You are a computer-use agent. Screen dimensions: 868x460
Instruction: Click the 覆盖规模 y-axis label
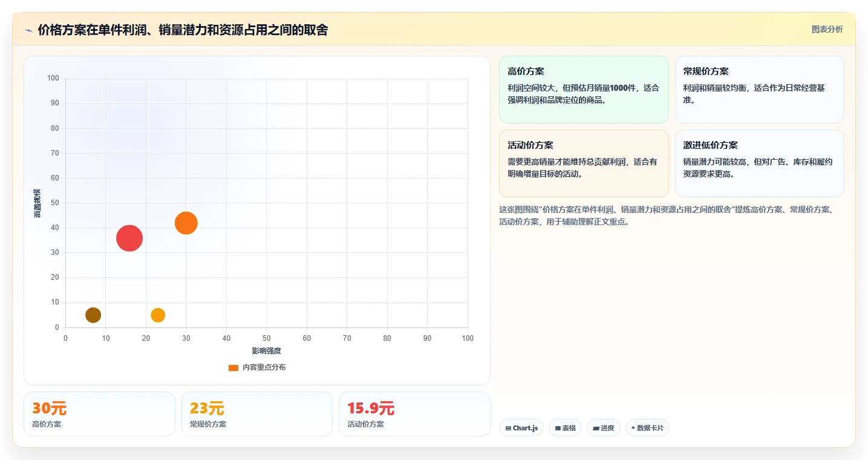click(x=38, y=203)
